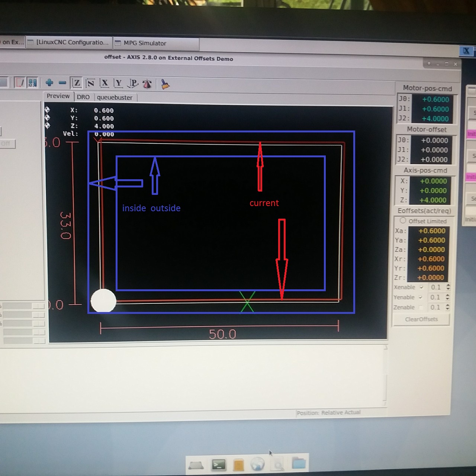Select the Z top view icon

(x=77, y=83)
